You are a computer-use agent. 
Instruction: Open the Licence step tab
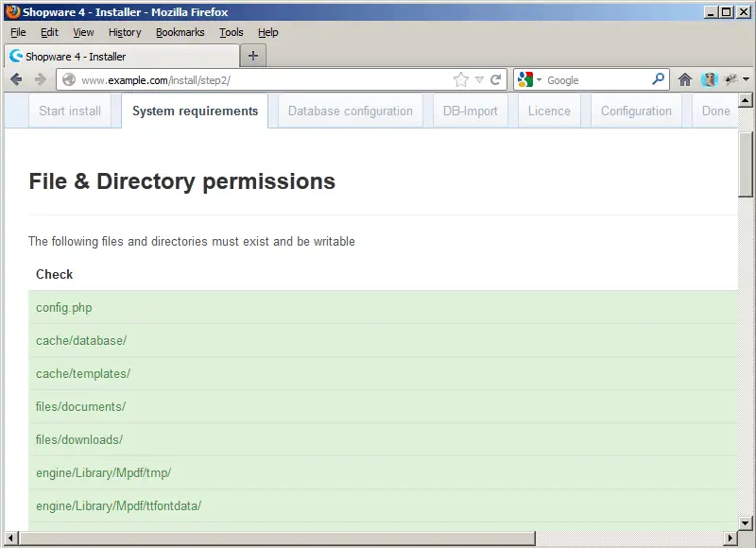(x=549, y=111)
